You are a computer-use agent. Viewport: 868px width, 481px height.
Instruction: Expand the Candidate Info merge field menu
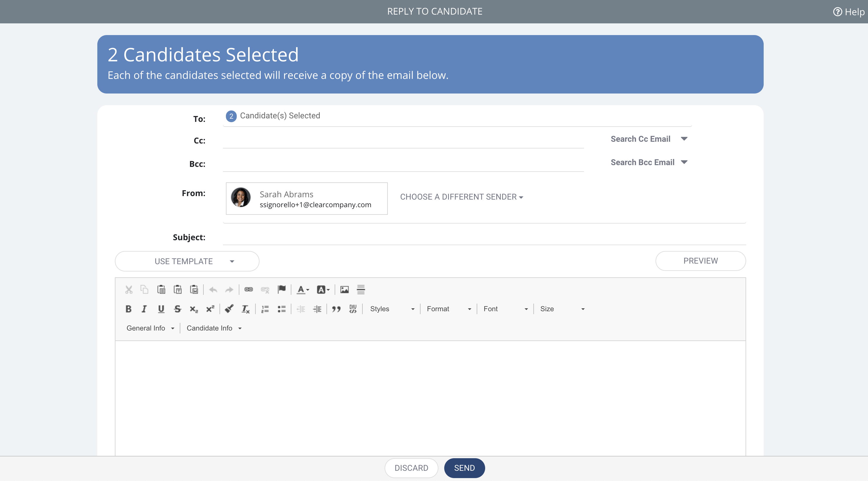coord(214,328)
